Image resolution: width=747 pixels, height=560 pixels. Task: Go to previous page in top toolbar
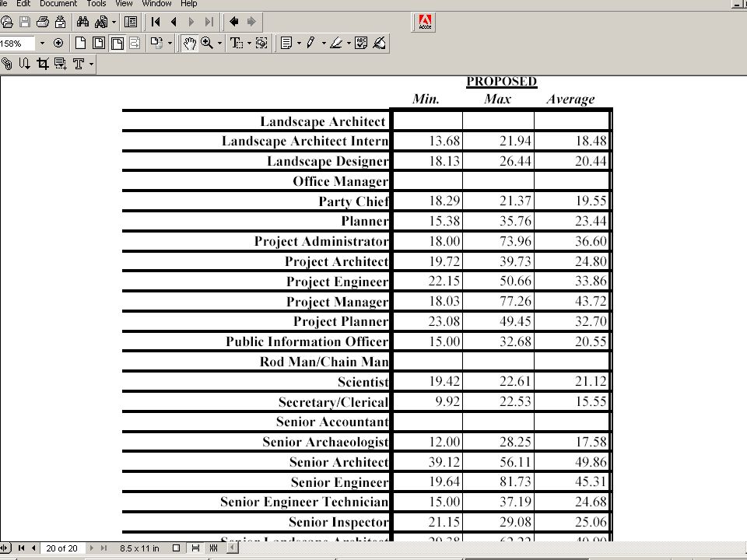174,22
